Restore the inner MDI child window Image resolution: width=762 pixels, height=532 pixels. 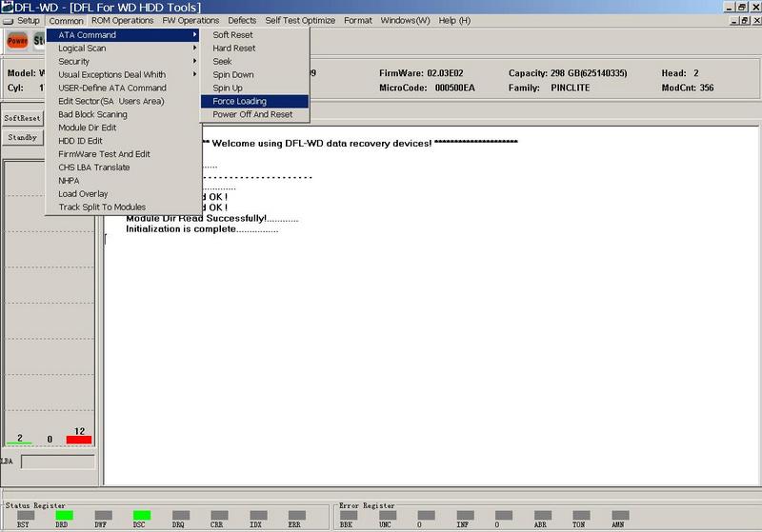[x=745, y=21]
